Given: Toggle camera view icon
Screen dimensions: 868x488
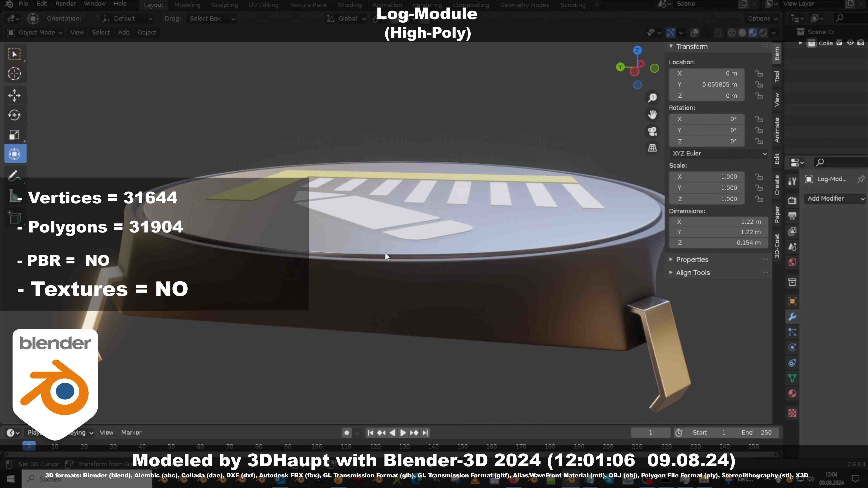Looking at the screenshot, I should [x=652, y=131].
